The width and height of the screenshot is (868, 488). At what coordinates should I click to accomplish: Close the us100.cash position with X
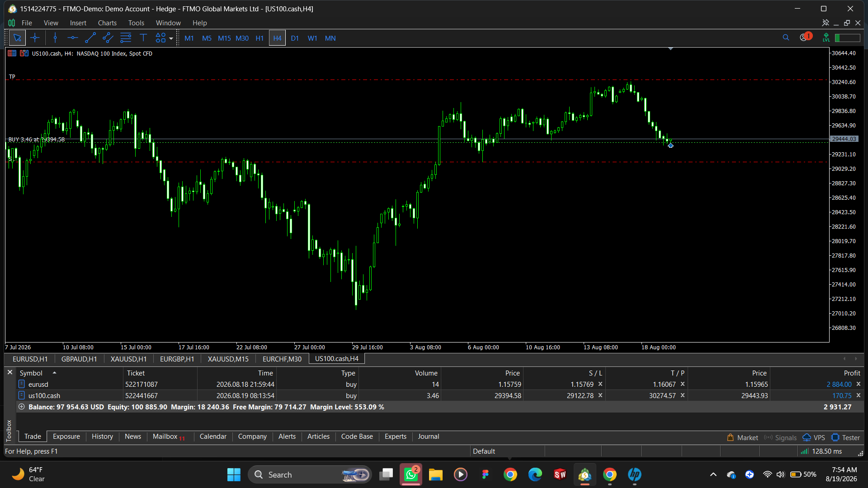859,395
